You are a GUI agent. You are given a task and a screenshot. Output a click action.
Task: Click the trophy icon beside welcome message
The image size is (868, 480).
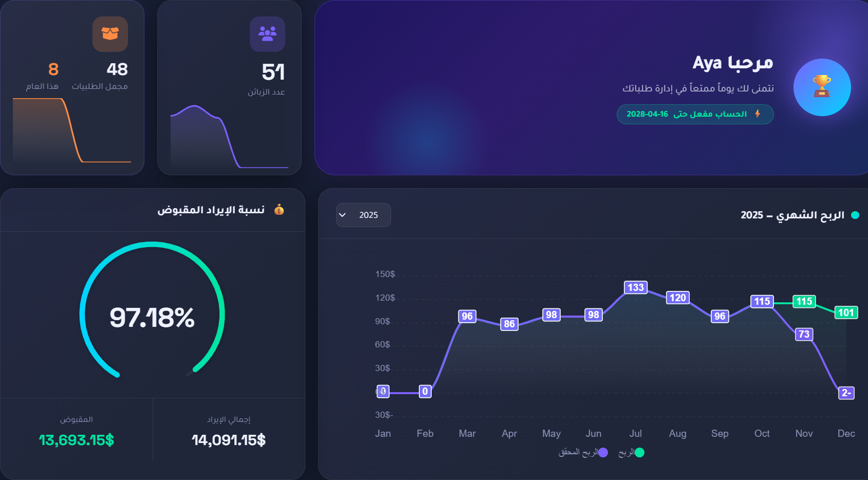822,87
